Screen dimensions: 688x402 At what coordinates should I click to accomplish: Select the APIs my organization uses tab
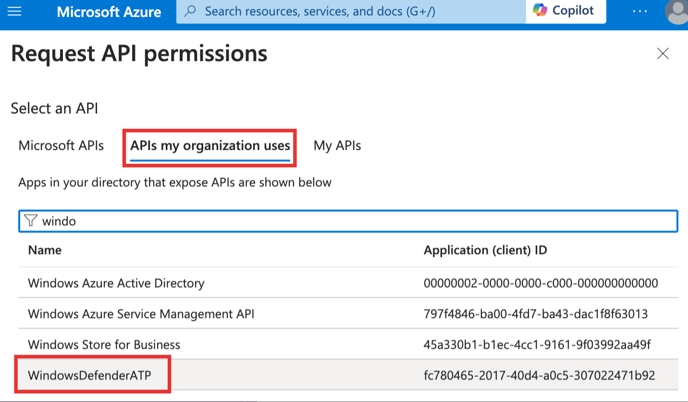pyautogui.click(x=210, y=146)
